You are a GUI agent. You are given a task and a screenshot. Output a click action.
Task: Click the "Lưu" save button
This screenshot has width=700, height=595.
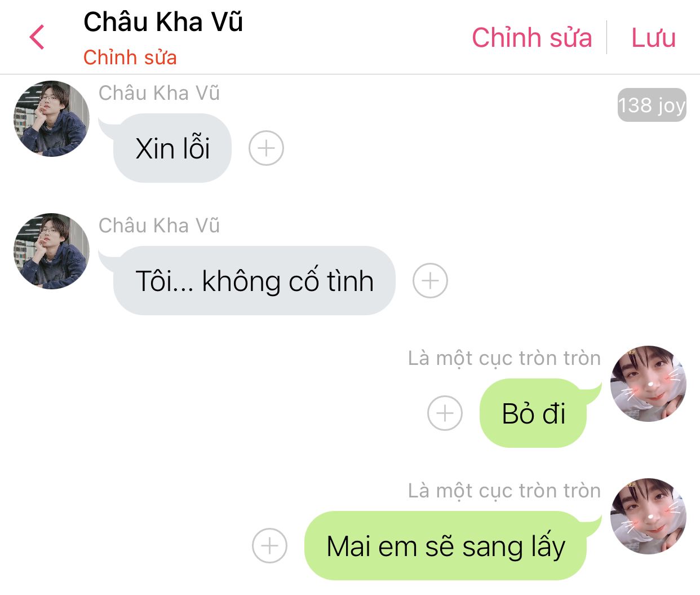click(x=653, y=38)
